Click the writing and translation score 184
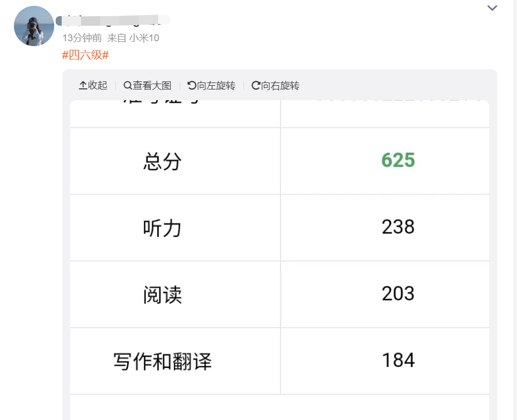Image resolution: width=517 pixels, height=420 pixels. pyautogui.click(x=398, y=360)
